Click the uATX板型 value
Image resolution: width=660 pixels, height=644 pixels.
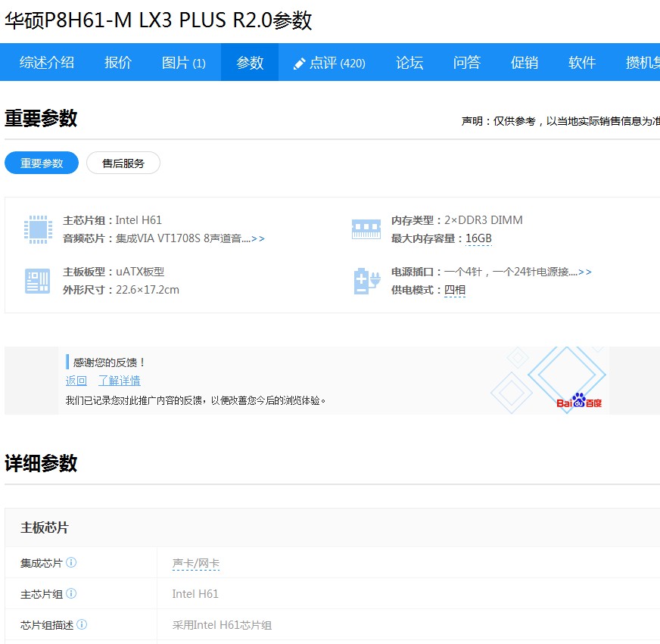[140, 272]
